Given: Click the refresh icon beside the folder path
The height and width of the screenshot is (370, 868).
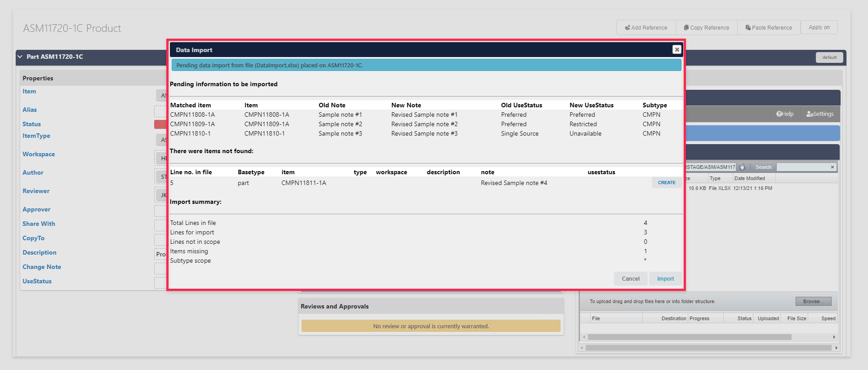Looking at the screenshot, I should coord(742,167).
